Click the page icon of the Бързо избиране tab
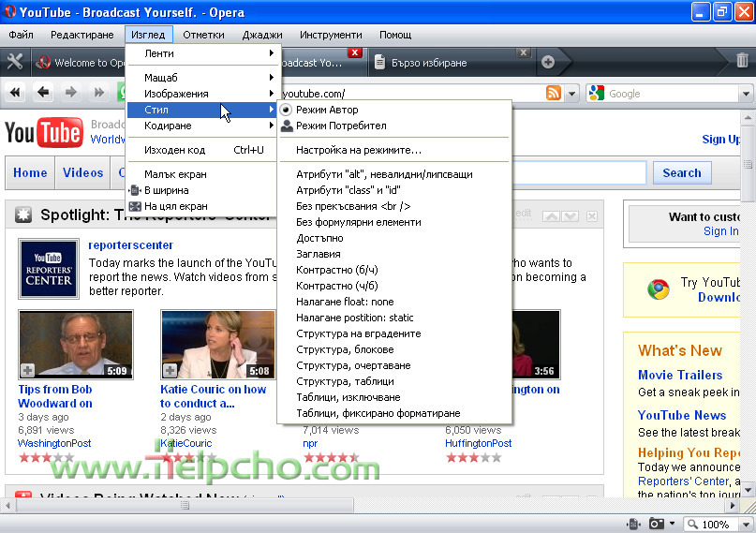Screen dimensions: 756x533 point(380,62)
